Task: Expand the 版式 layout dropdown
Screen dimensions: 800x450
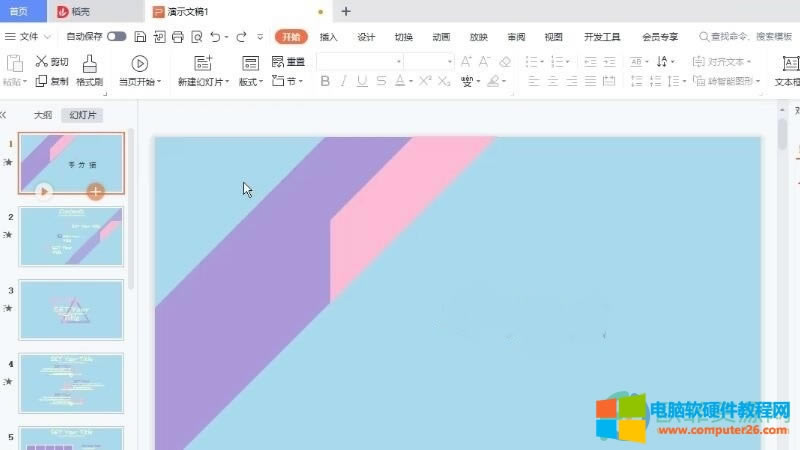Action: [250, 81]
